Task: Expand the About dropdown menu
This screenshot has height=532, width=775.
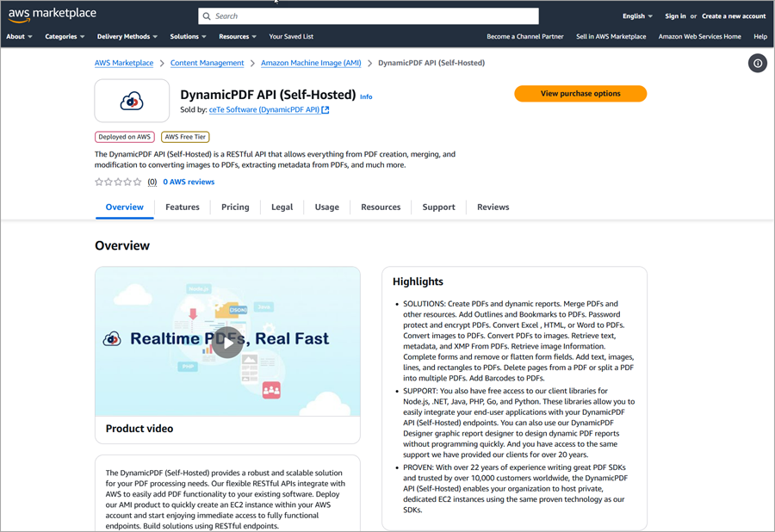Action: pos(19,36)
